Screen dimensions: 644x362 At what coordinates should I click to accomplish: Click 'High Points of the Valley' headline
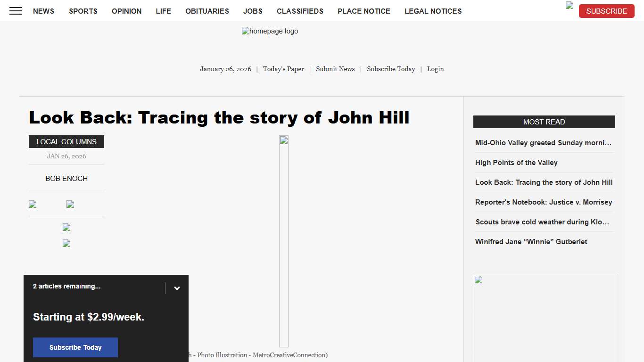pos(516,163)
